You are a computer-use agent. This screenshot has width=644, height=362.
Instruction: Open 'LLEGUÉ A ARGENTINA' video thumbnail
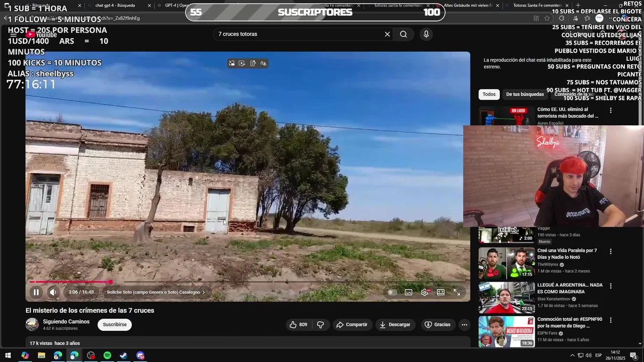[506, 297]
